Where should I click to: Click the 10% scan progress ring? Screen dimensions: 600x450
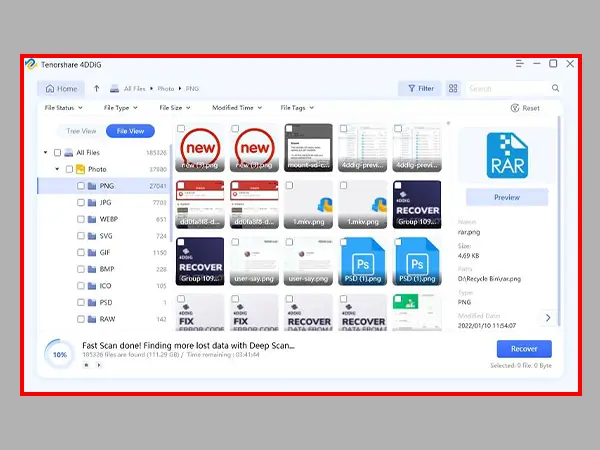coord(59,354)
